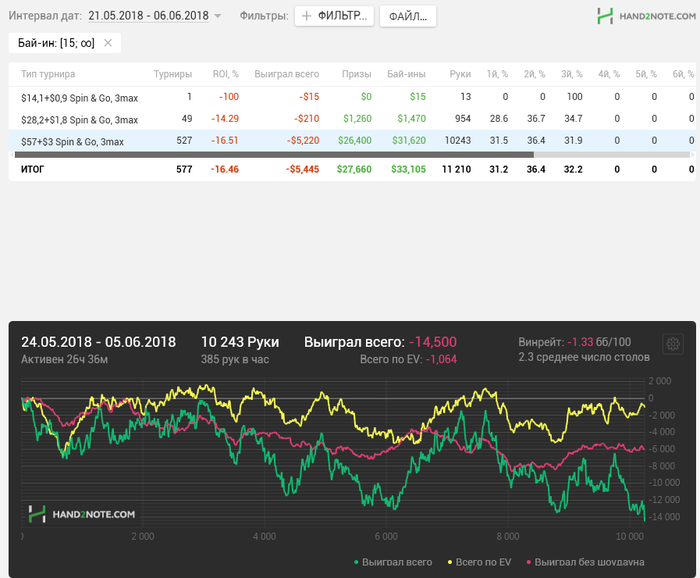Toggle the green Выиграл всего legend series
Screen dimensions: 700x578
394,562
